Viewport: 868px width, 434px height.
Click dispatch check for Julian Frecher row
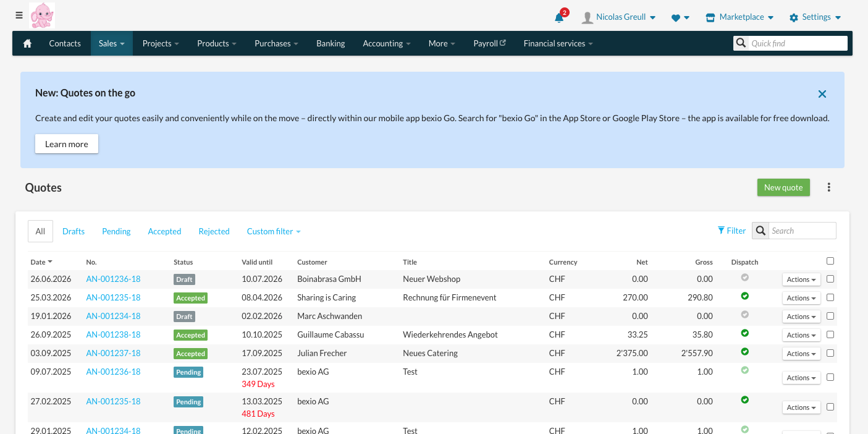point(744,352)
